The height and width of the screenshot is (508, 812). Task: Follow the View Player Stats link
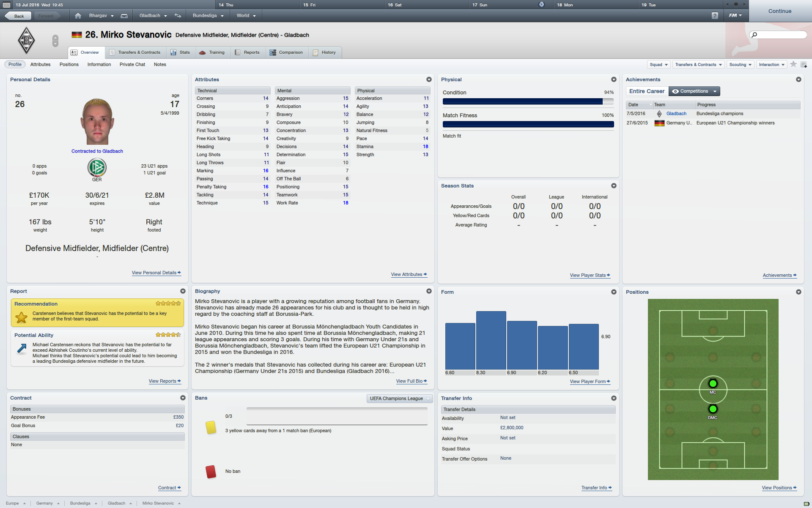[590, 275]
